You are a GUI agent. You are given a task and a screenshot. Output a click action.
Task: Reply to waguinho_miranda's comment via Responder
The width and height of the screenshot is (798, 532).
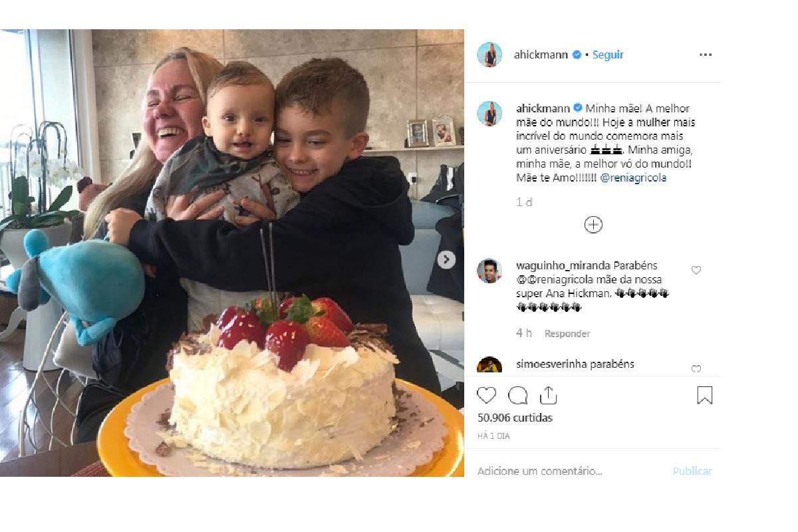pyautogui.click(x=567, y=334)
